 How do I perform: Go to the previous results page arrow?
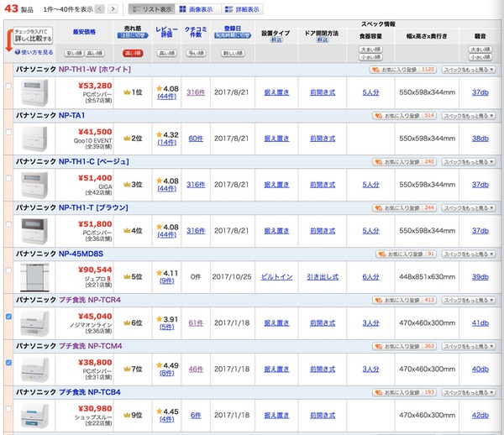(x=100, y=8)
